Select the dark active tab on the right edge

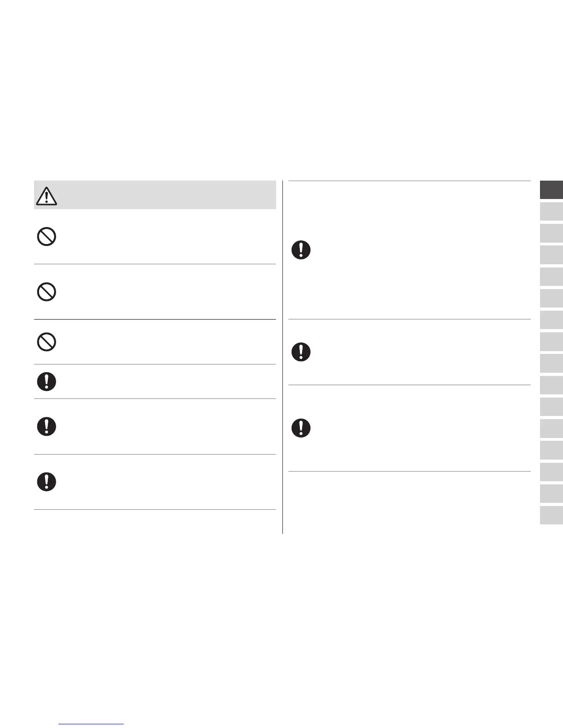click(x=552, y=190)
